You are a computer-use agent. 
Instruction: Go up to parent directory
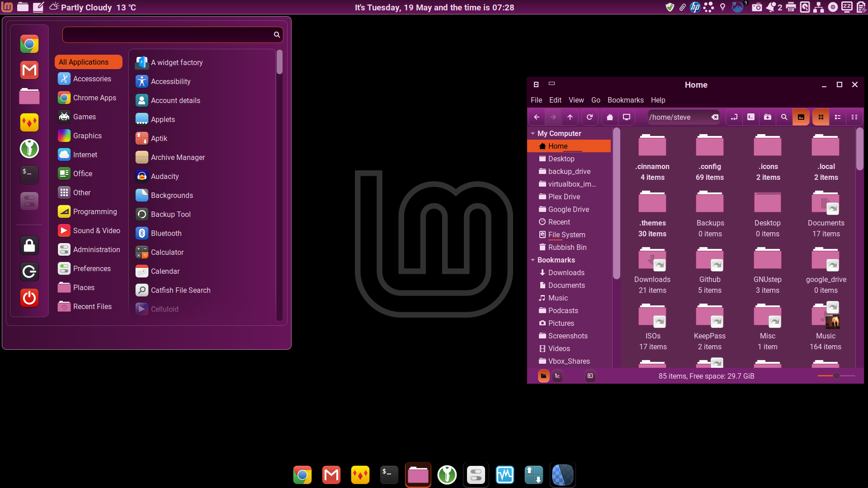point(570,117)
